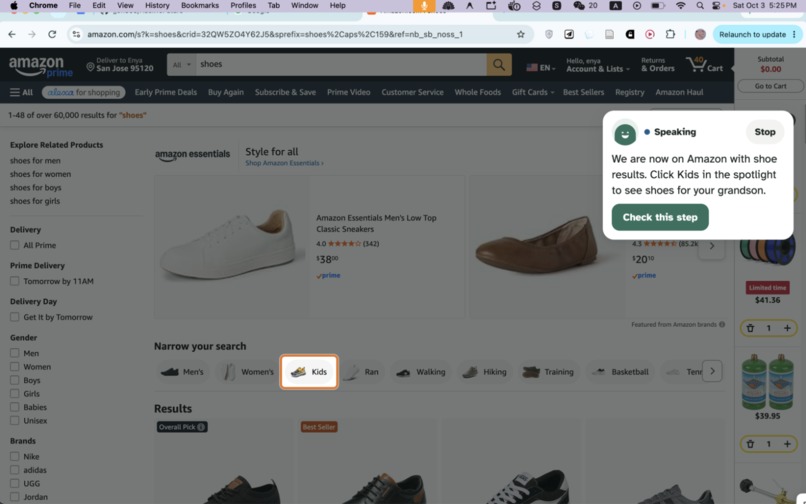Image resolution: width=806 pixels, height=504 pixels.
Task: Remove the $41.36 cart item via its trash icon
Action: (x=750, y=328)
